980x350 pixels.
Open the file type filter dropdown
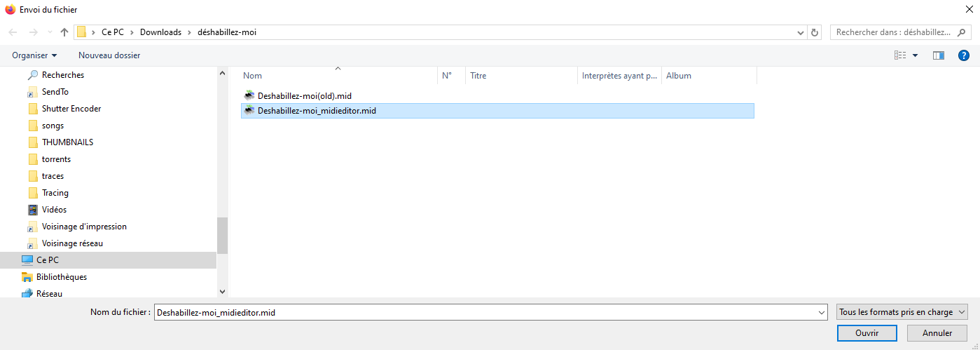902,312
